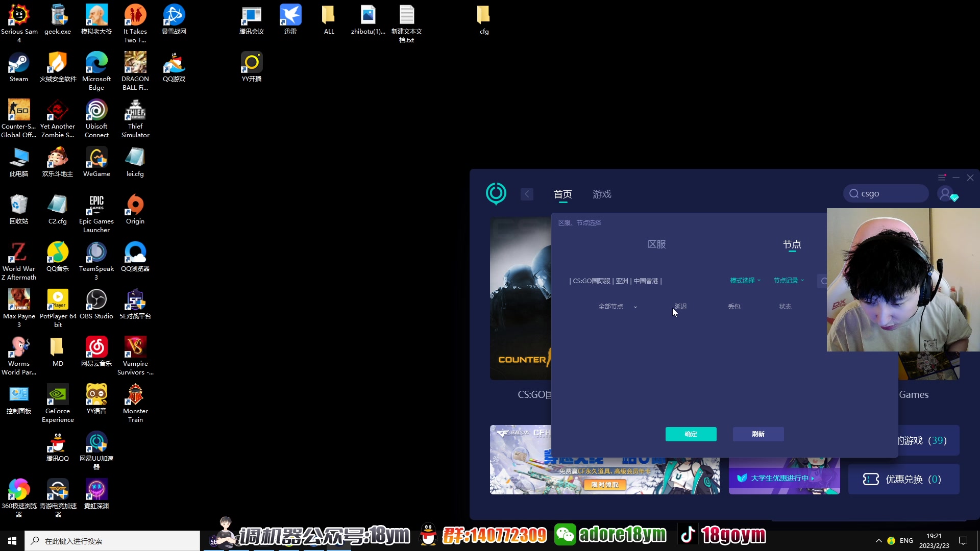
Task: Click the 确定 confirm button
Action: 691,434
